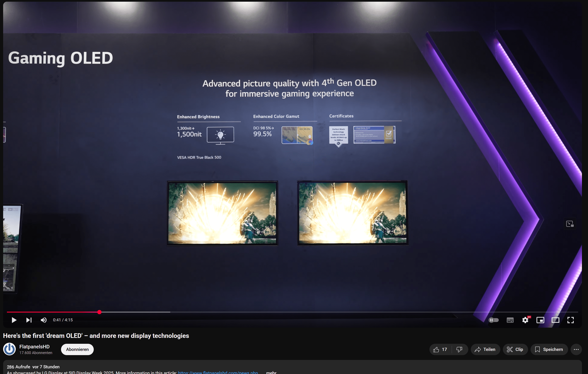
Task: Create a clip with Clip button
Action: tap(515, 350)
